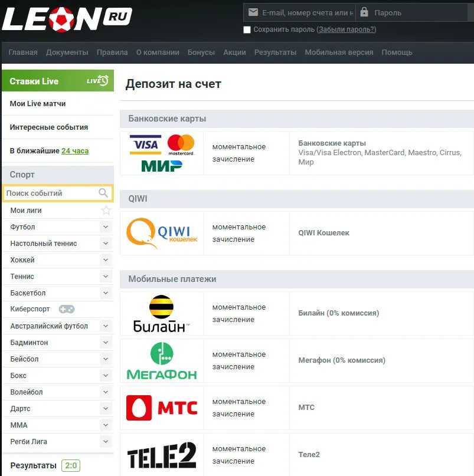Click the Билайн logo
The height and width of the screenshot is (476, 474).
161,314
